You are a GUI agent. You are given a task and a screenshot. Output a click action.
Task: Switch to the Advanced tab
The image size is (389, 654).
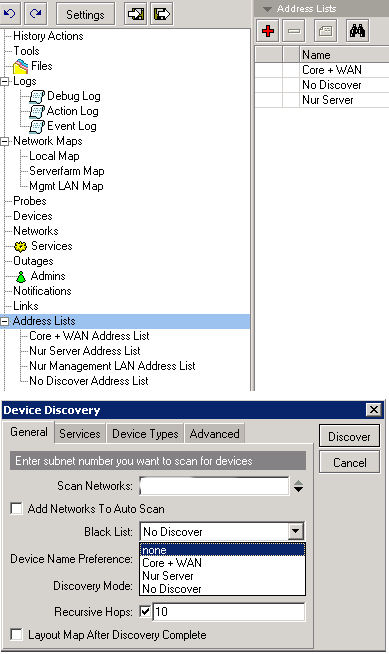pos(214,434)
